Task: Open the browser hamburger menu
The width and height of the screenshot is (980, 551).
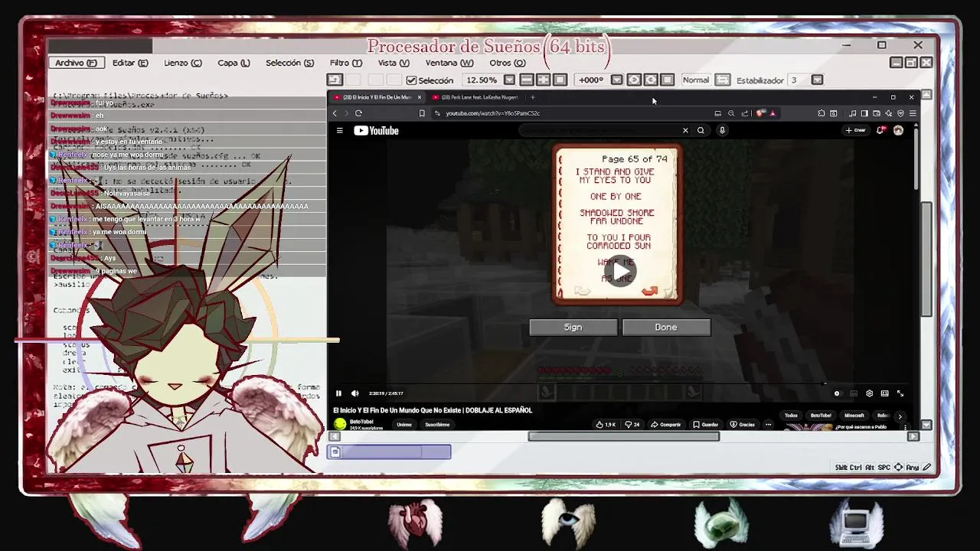Action: (912, 113)
